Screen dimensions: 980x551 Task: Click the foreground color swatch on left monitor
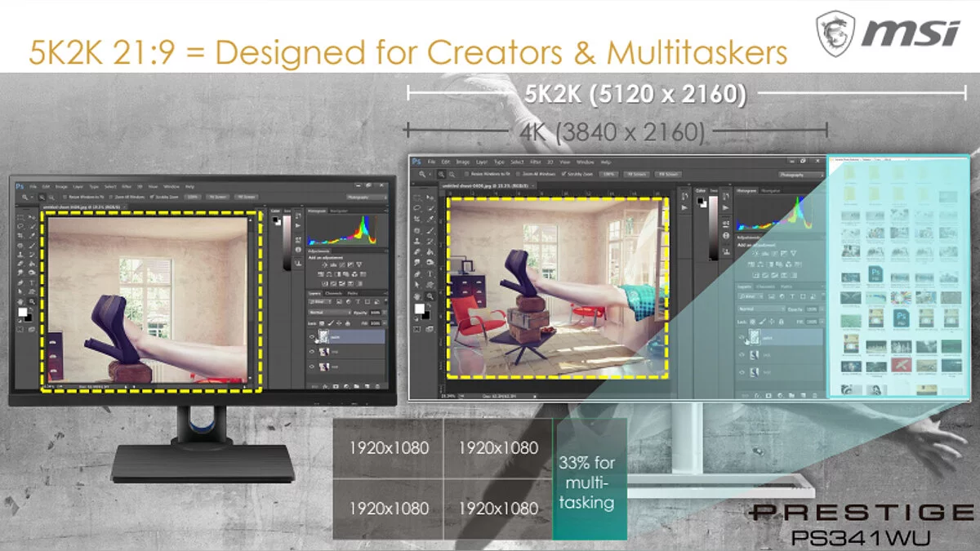tap(23, 312)
